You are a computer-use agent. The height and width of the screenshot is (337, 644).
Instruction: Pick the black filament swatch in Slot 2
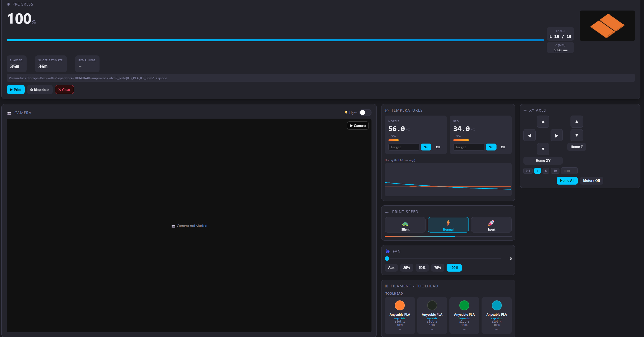432,305
